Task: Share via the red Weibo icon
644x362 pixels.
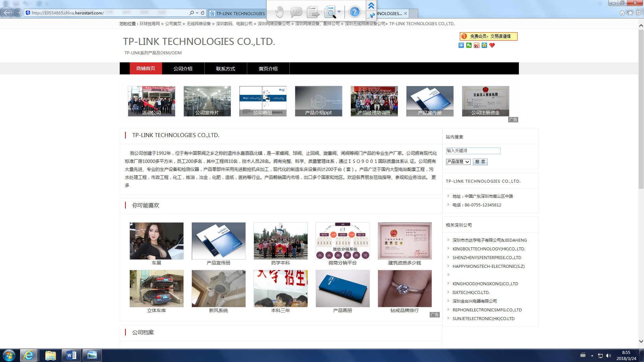Action: (x=477, y=45)
